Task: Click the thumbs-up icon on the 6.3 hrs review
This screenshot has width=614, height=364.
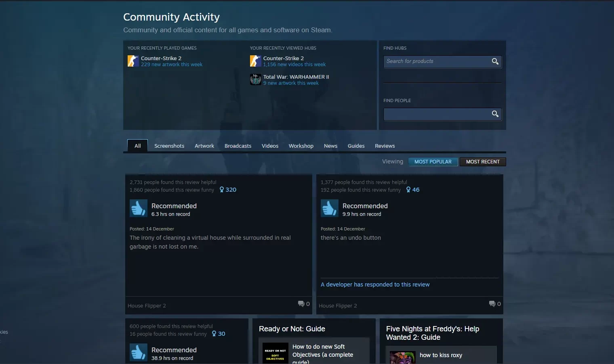Action: [139, 208]
